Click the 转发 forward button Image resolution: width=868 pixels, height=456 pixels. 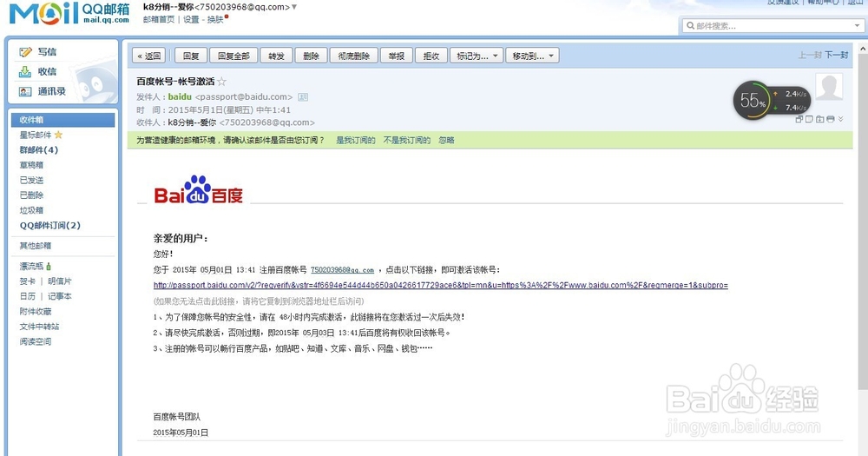pyautogui.click(x=276, y=56)
